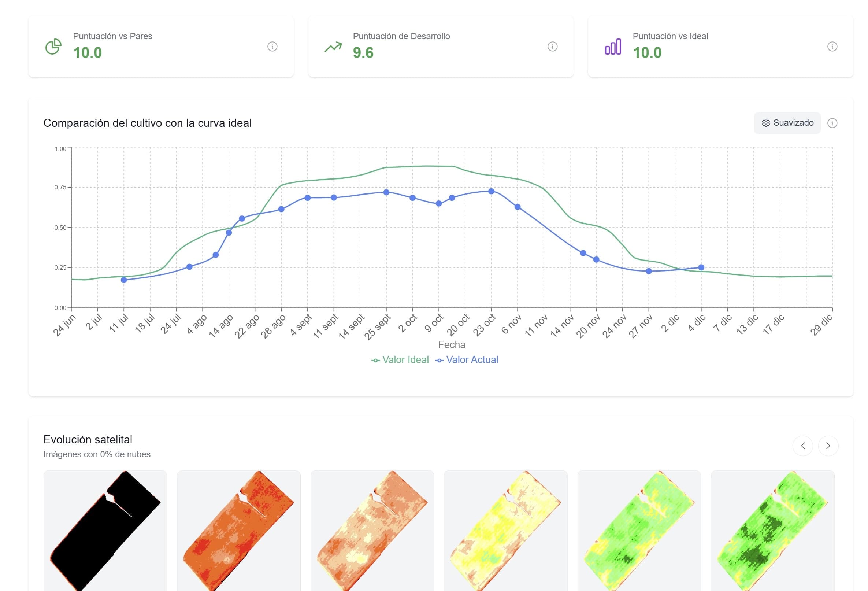Click the pie chart icon in Pares card

click(x=53, y=47)
